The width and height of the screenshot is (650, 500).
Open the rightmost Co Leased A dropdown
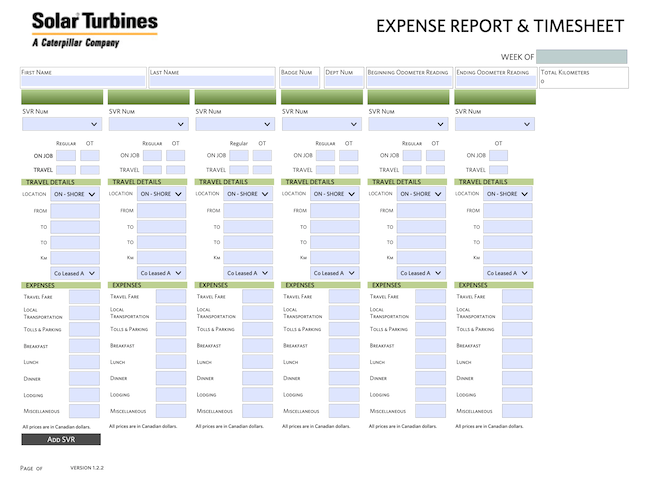(508, 272)
